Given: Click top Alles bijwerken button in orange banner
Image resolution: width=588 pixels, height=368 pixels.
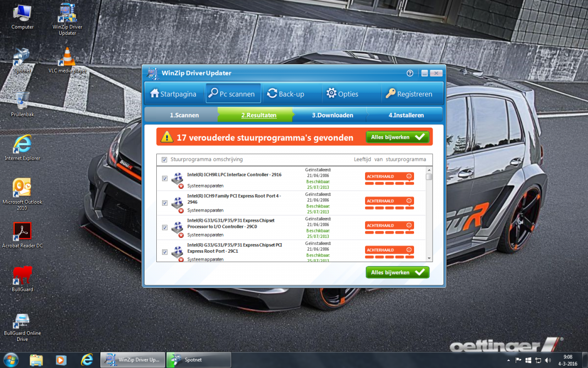Looking at the screenshot, I should pyautogui.click(x=397, y=137).
